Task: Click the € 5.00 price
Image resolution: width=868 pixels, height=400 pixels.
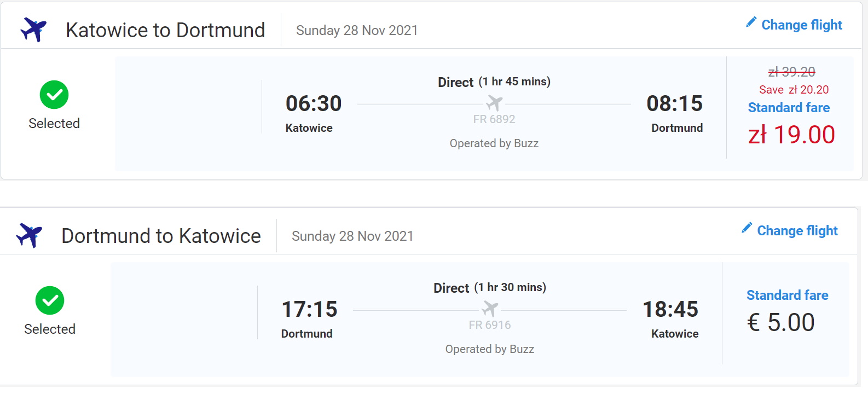Action: [781, 322]
